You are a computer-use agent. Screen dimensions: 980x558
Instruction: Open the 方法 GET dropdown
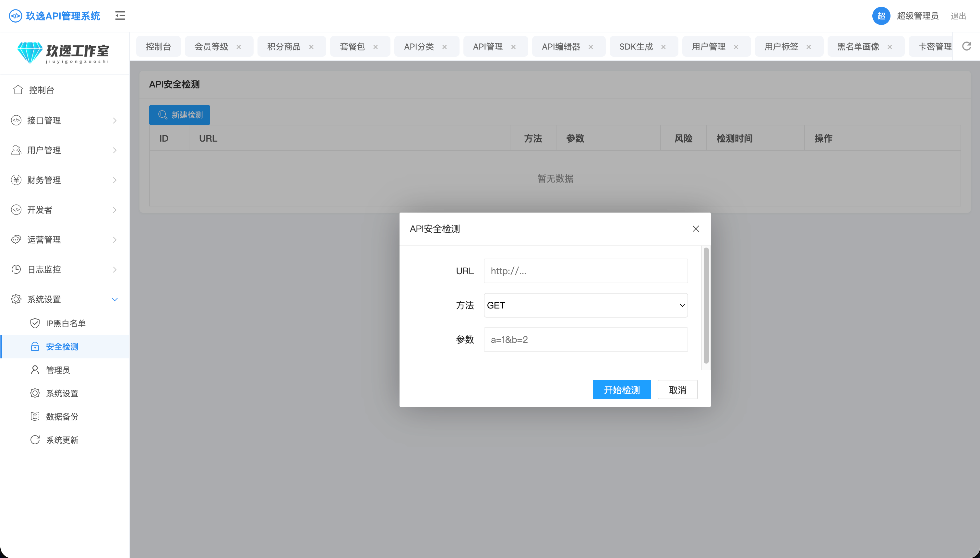pos(585,305)
